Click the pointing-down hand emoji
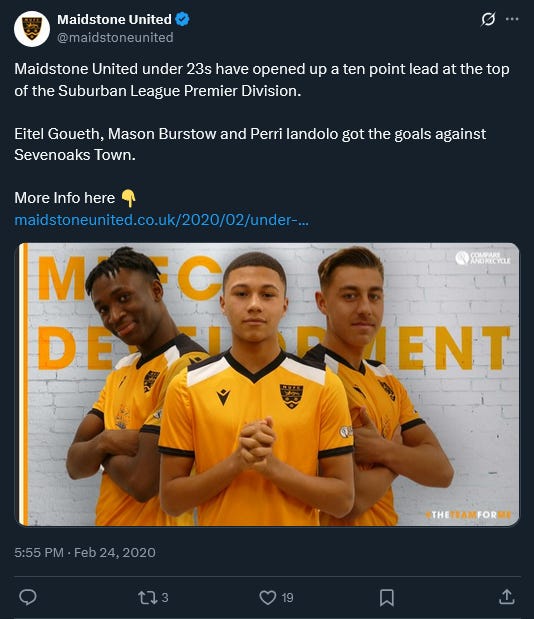The width and height of the screenshot is (534, 619). pyautogui.click(x=128, y=198)
